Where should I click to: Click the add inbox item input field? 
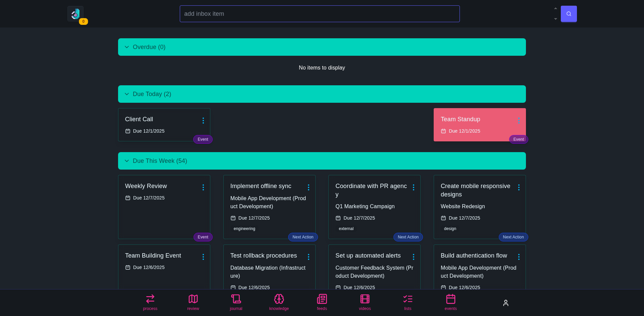click(x=319, y=14)
